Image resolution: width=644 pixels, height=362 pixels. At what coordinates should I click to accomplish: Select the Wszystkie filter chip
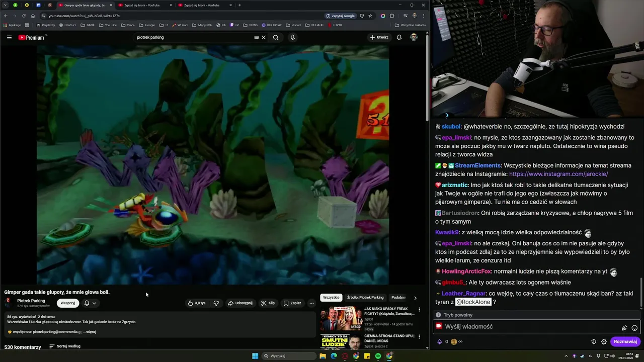click(331, 298)
